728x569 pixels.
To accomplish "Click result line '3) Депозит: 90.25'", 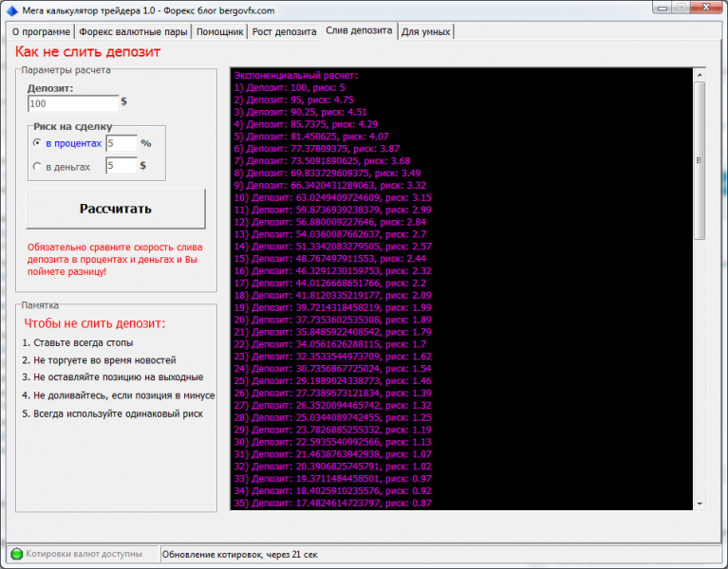I will point(300,112).
